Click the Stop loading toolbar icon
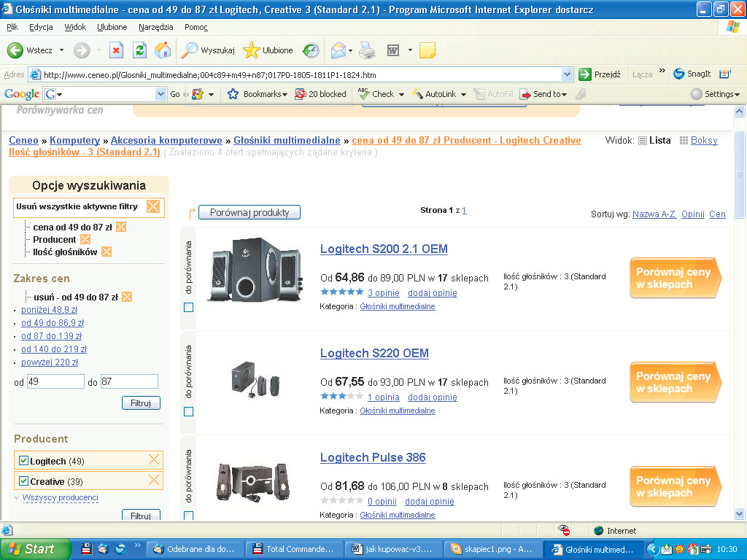747x560 pixels. click(116, 50)
